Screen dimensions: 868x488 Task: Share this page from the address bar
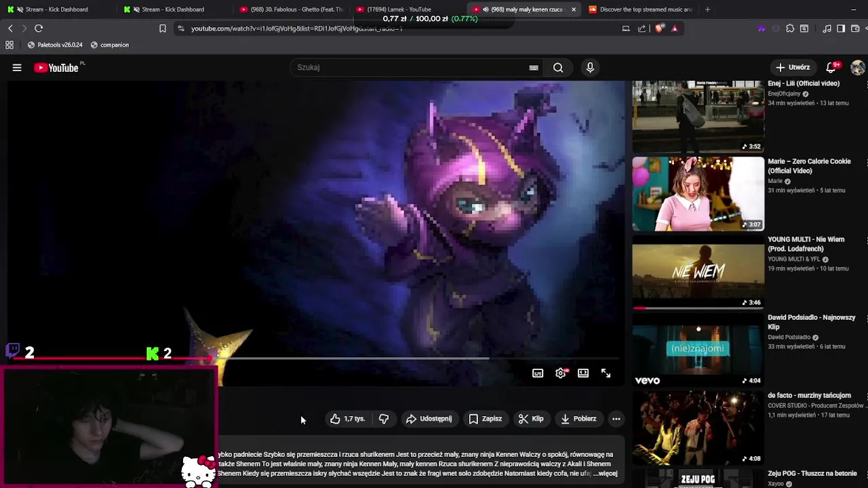point(642,28)
